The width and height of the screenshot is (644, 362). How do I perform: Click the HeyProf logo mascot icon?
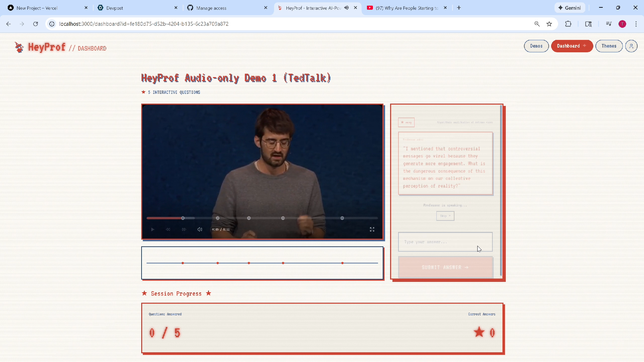pyautogui.click(x=19, y=48)
